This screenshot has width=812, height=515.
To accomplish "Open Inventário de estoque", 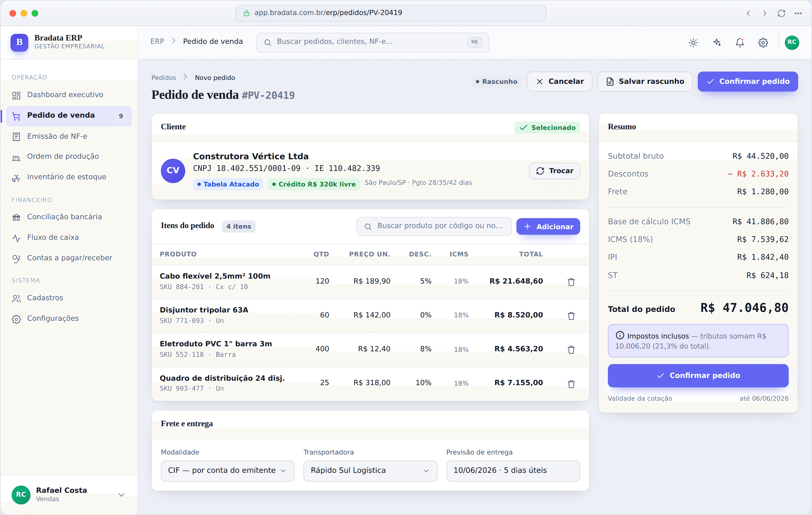I will pyautogui.click(x=69, y=177).
